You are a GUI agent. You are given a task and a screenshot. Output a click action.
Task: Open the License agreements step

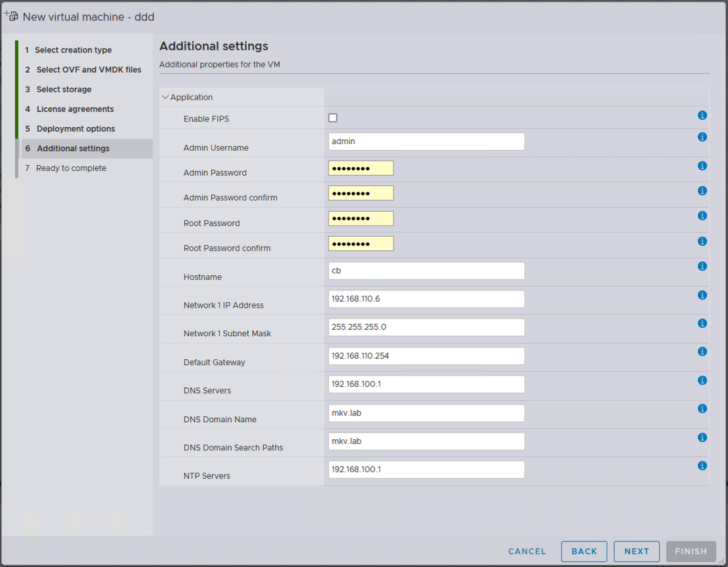75,109
